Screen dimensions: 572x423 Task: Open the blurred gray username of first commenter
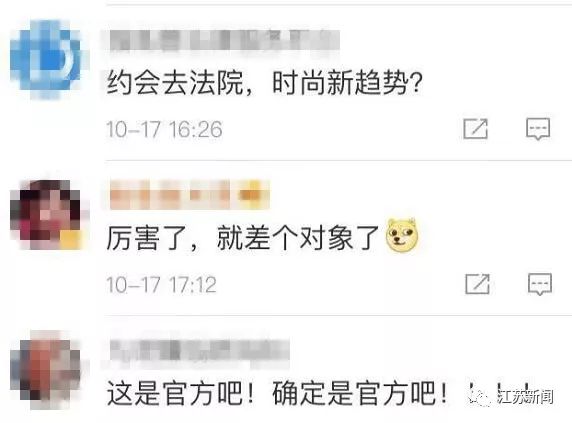point(224,41)
